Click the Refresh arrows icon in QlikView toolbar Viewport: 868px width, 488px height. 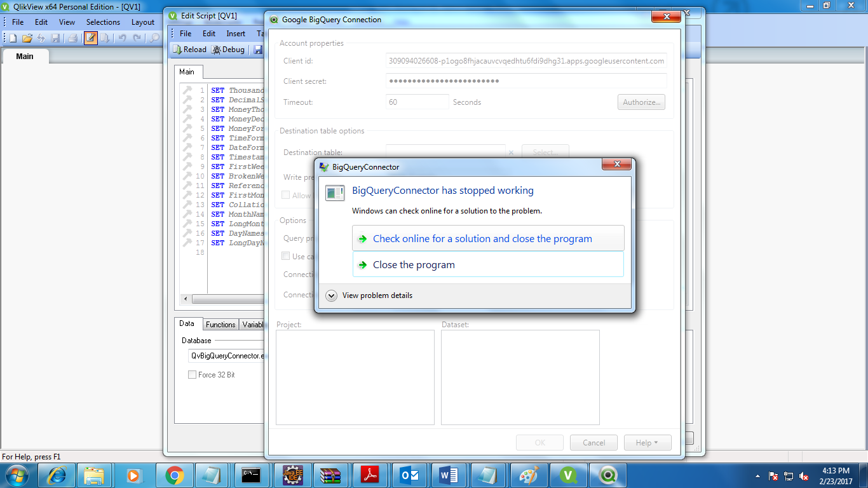pyautogui.click(x=41, y=38)
